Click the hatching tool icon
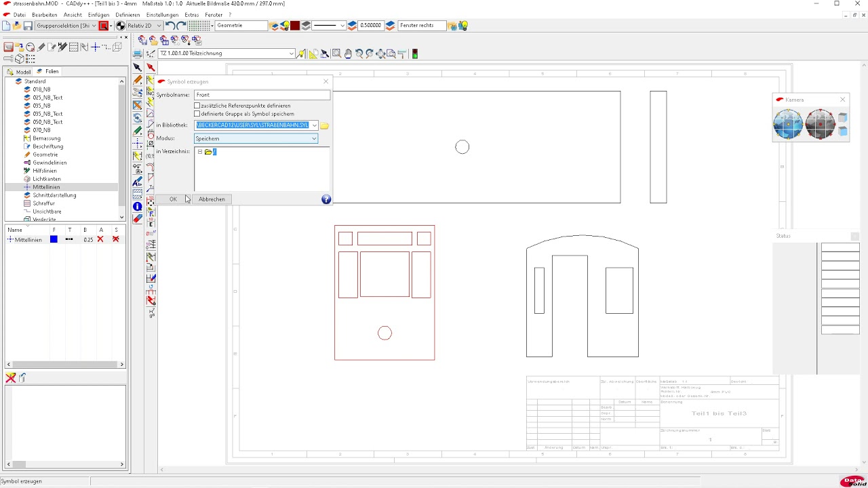 (x=138, y=194)
